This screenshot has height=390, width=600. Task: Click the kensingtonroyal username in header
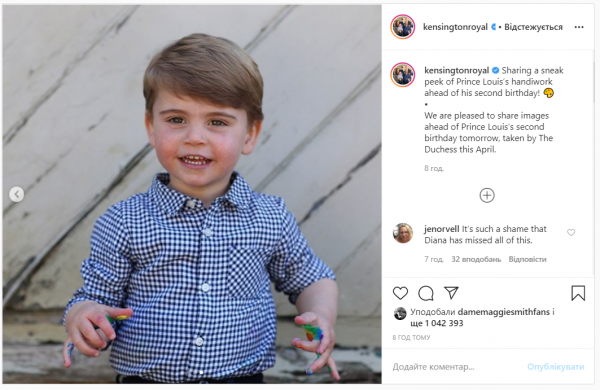click(455, 27)
